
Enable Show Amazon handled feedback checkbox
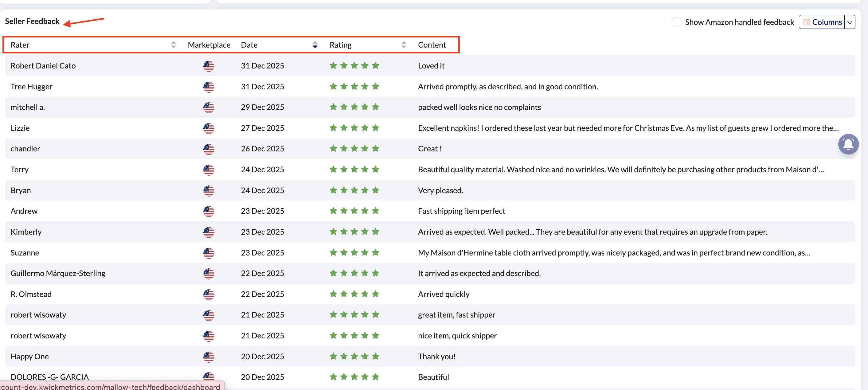click(x=676, y=22)
